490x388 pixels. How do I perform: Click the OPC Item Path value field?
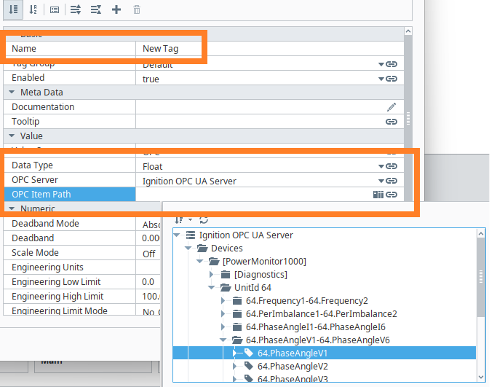254,194
